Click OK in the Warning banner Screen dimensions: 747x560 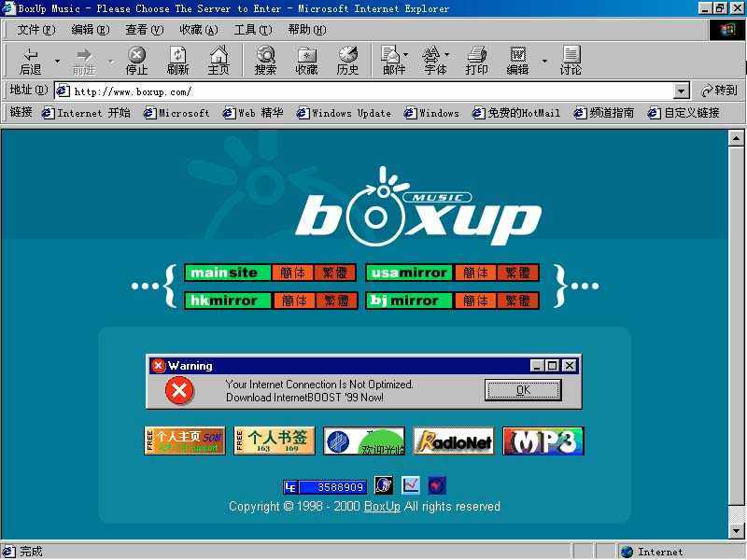pyautogui.click(x=523, y=390)
